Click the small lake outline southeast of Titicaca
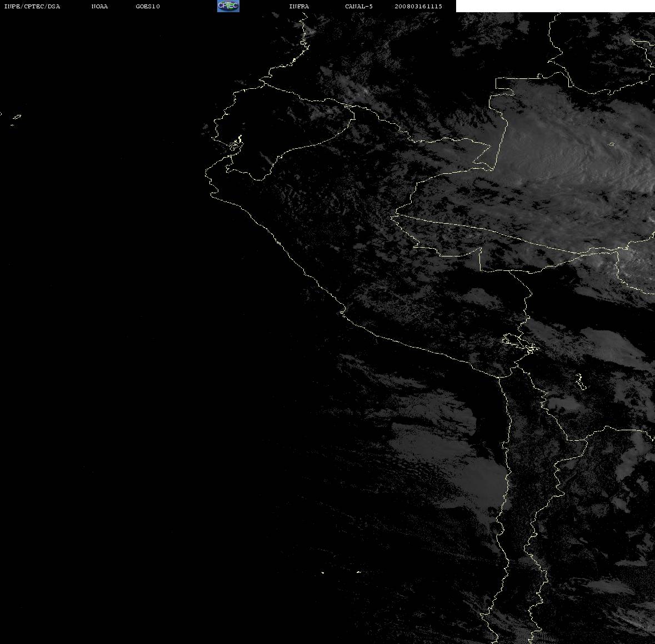The width and height of the screenshot is (655, 644). pos(580,382)
